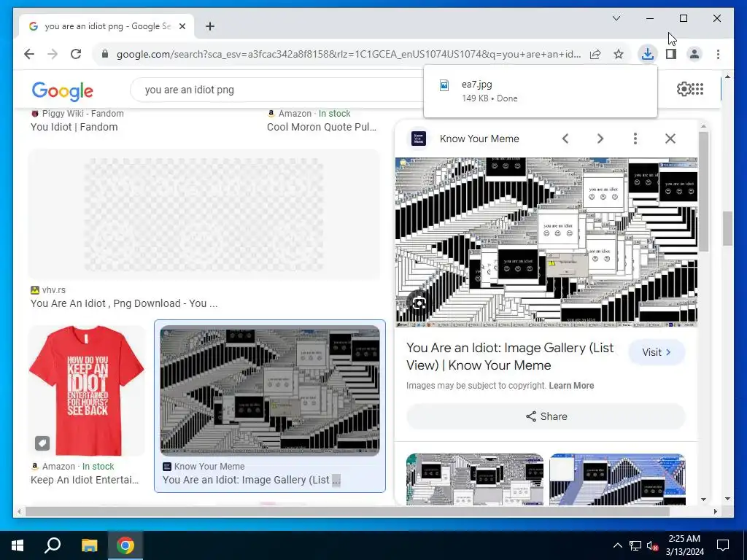Click Chrome icon in taskbar

click(x=125, y=545)
